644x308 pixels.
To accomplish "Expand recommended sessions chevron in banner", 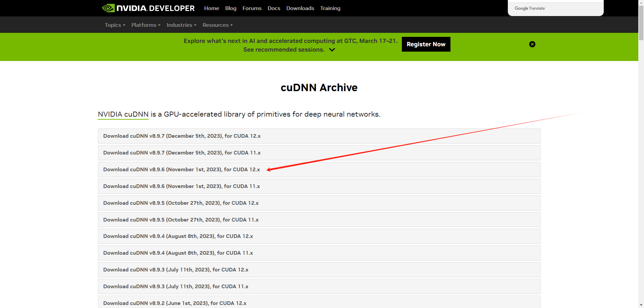I will (x=332, y=50).
